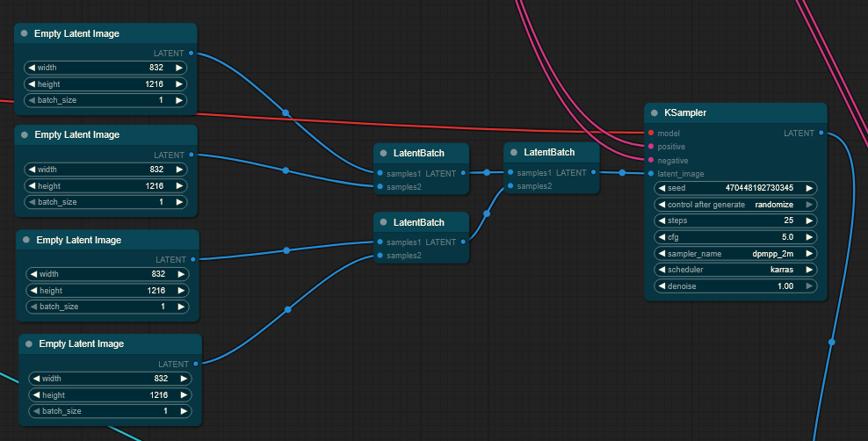The image size is (868, 441).
Task: Cycle control after generate forward with right arrow
Action: [x=809, y=205]
